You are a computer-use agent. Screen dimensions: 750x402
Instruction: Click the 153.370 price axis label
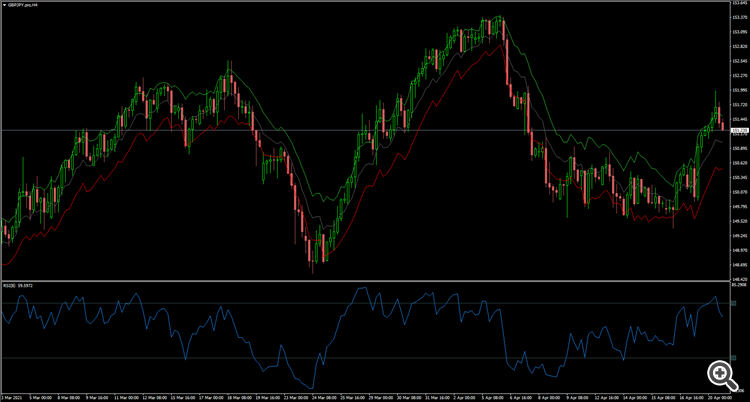point(739,17)
